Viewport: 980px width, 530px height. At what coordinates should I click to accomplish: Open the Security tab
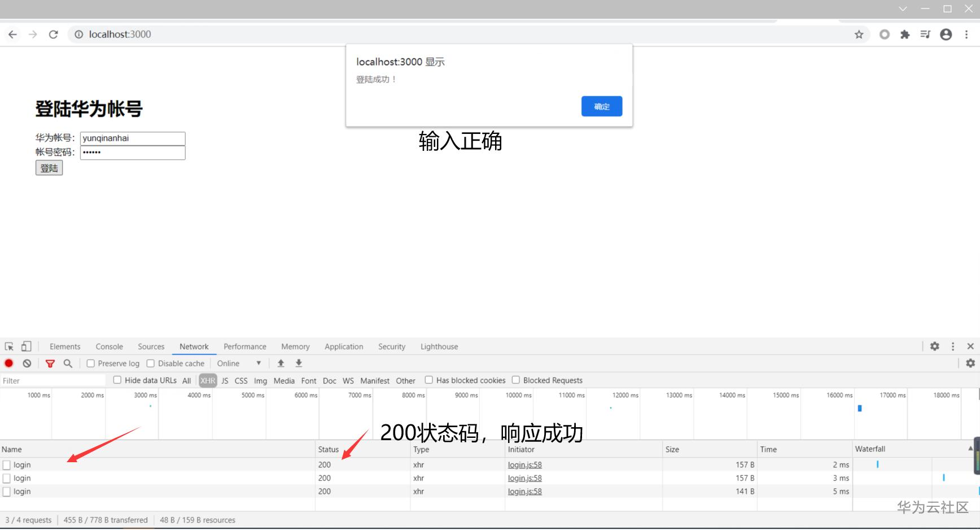click(392, 346)
